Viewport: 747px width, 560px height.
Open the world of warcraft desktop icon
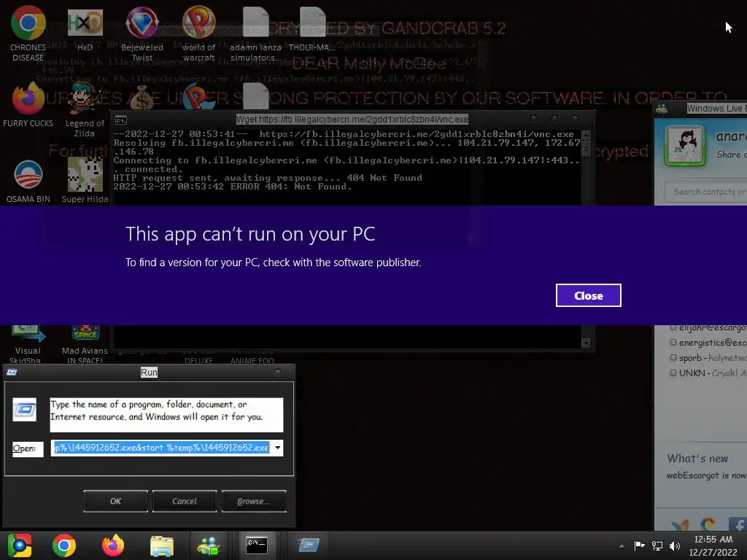click(198, 34)
